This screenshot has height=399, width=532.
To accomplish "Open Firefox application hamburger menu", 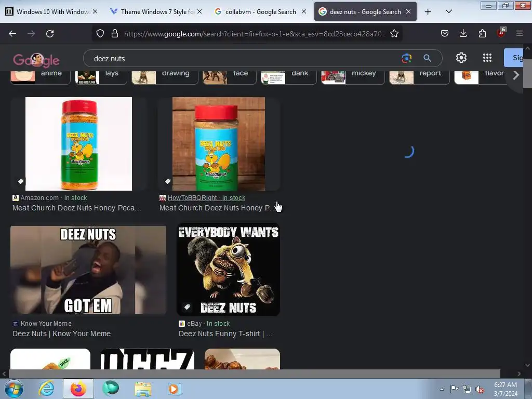I will pyautogui.click(x=520, y=33).
